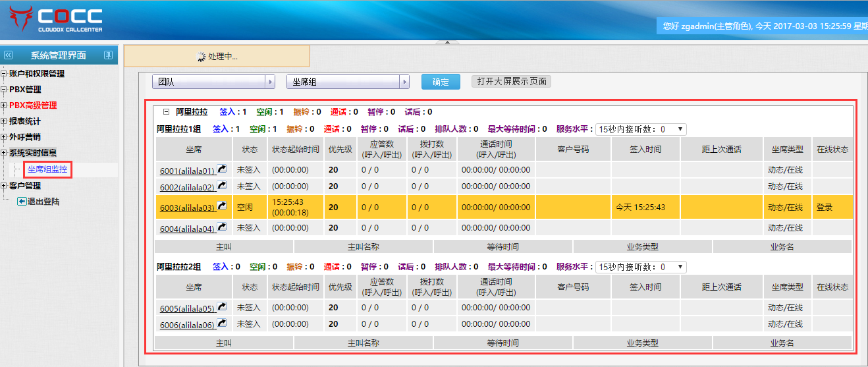Viewport: 868px width, 367px height.
Task: Open agent link 6002(alilala02)
Action: [x=187, y=187]
